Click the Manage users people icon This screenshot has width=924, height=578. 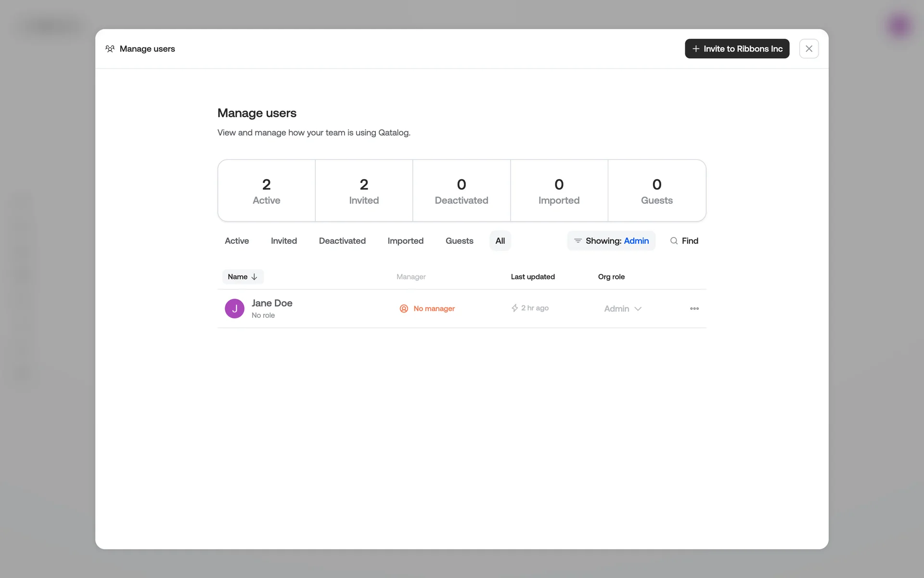pos(110,49)
